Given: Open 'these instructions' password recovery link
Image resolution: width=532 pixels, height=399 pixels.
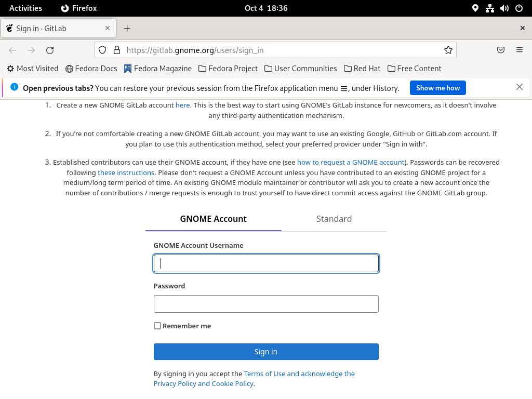Looking at the screenshot, I should 126,172.
